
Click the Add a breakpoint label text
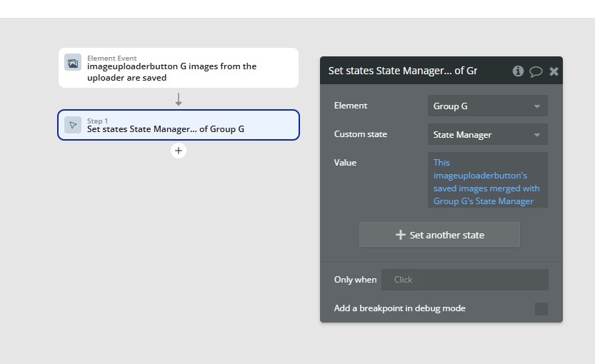pyautogui.click(x=400, y=308)
